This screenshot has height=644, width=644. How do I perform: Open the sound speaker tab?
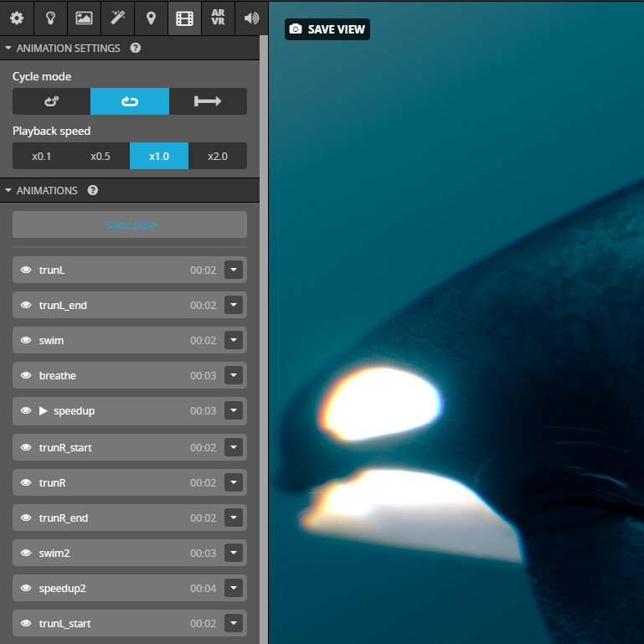point(251,18)
